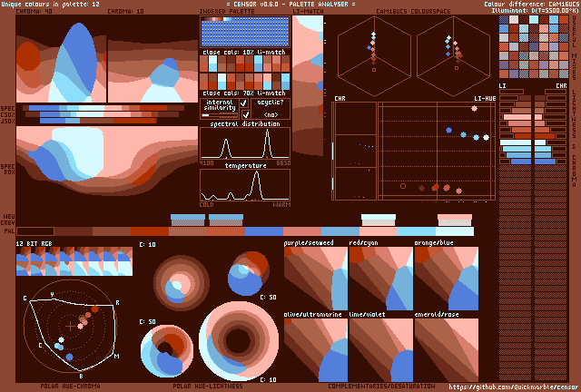Image resolution: width=581 pixels, height=392 pixels.
Task: Click the close cols 10% li-match swatch block
Action: point(245,64)
